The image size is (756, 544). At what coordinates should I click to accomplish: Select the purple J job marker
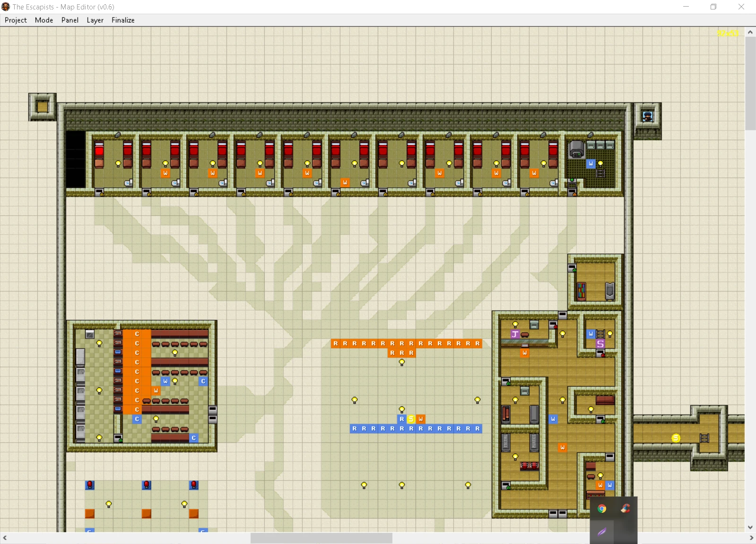point(515,334)
